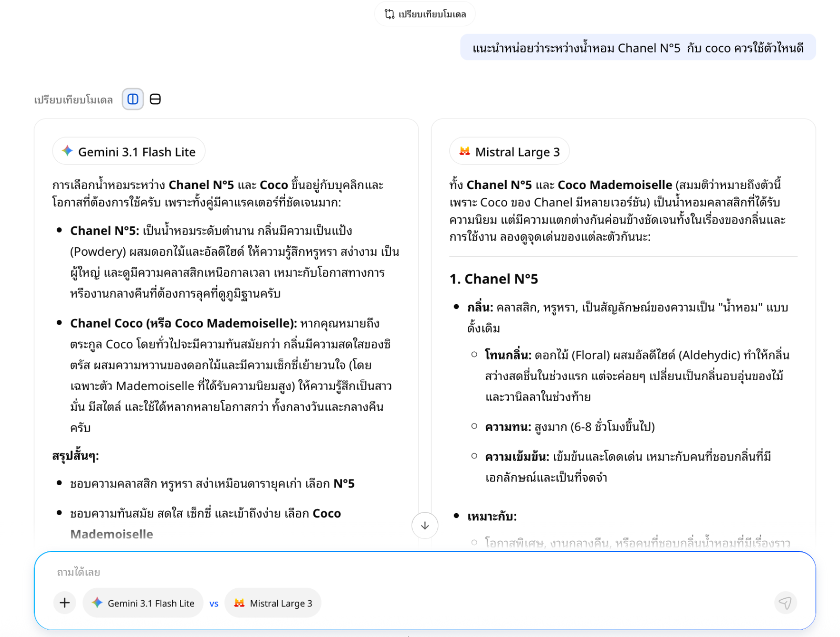
Task: Click the plus button to add attachment
Action: coord(65,603)
